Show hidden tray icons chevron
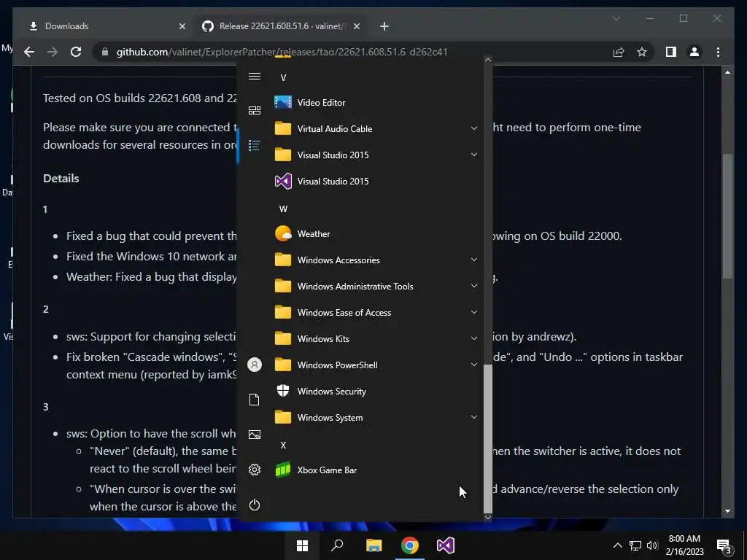Screen dimensions: 747x560 pyautogui.click(x=617, y=545)
